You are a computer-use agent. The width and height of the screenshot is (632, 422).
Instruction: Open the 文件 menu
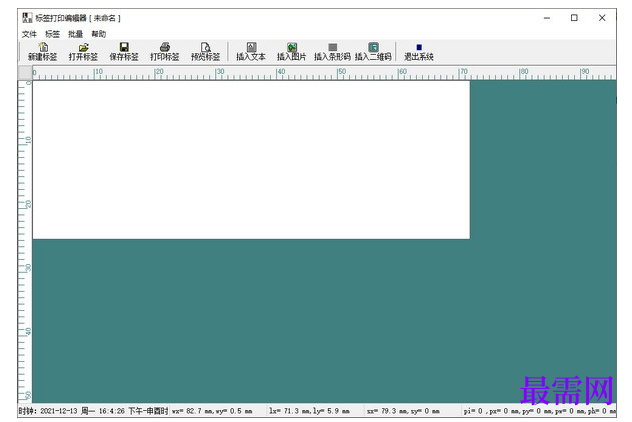point(29,34)
